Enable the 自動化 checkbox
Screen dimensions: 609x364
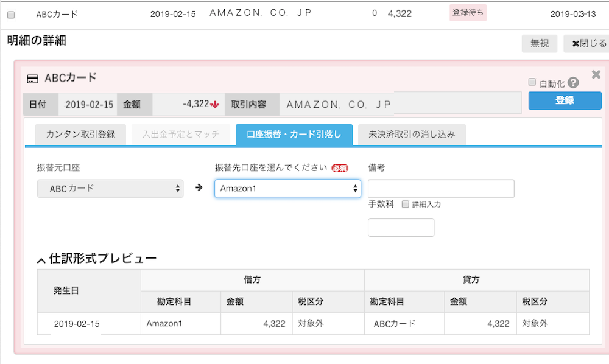pos(532,82)
